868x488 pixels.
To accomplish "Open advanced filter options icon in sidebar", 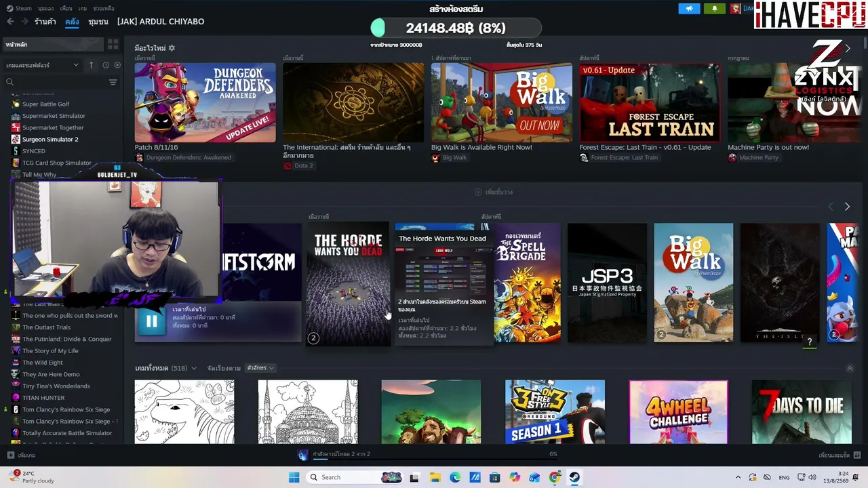I will (113, 82).
